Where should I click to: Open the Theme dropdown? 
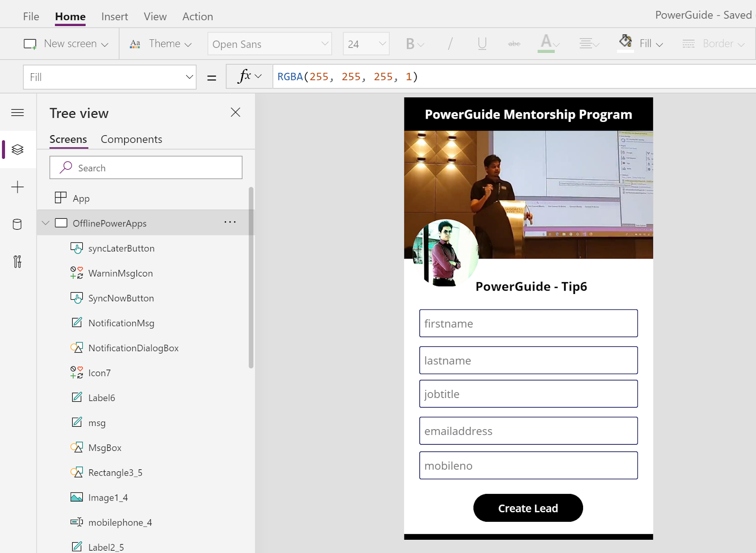(161, 44)
